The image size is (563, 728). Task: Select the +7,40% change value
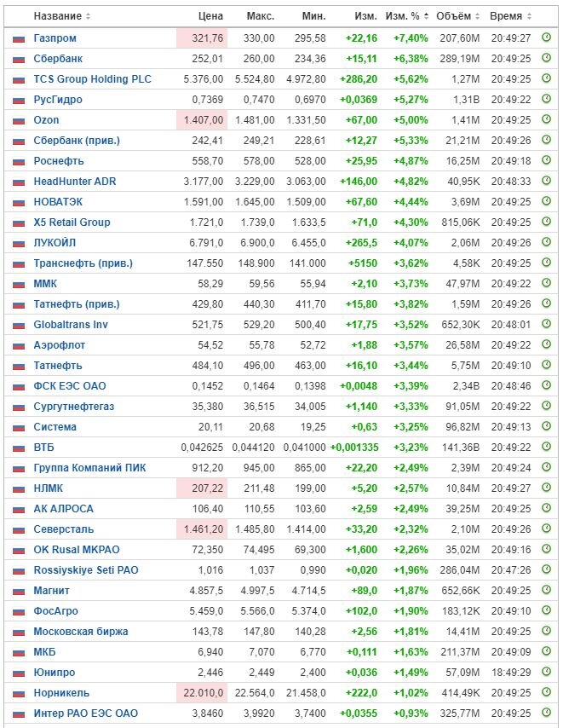pyautogui.click(x=411, y=38)
